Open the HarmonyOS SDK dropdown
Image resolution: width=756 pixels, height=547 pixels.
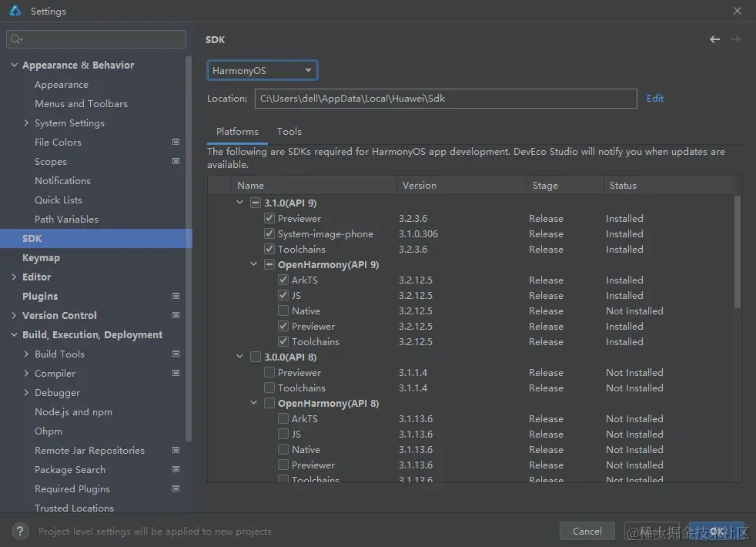tap(263, 71)
